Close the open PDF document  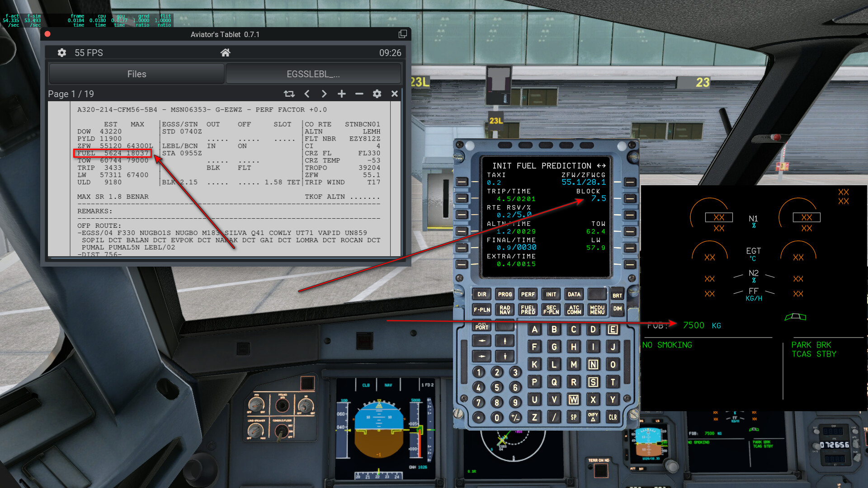click(395, 94)
